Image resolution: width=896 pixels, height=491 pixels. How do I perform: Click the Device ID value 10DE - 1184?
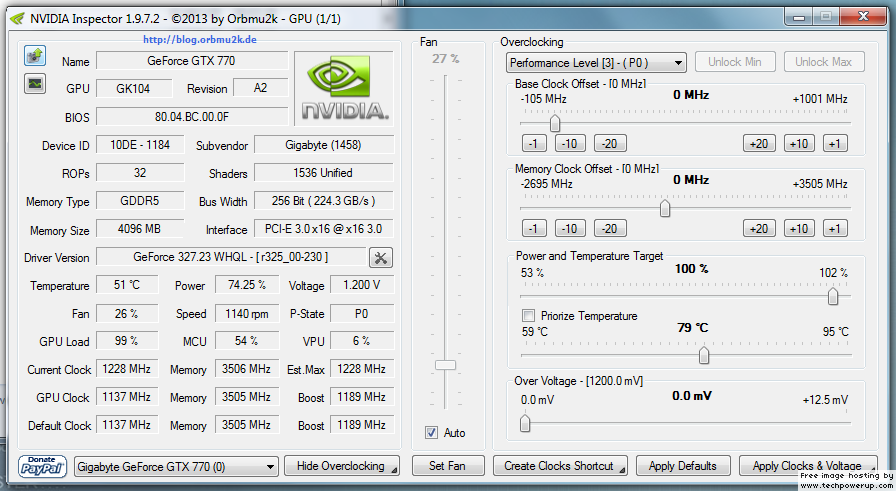pyautogui.click(x=140, y=145)
